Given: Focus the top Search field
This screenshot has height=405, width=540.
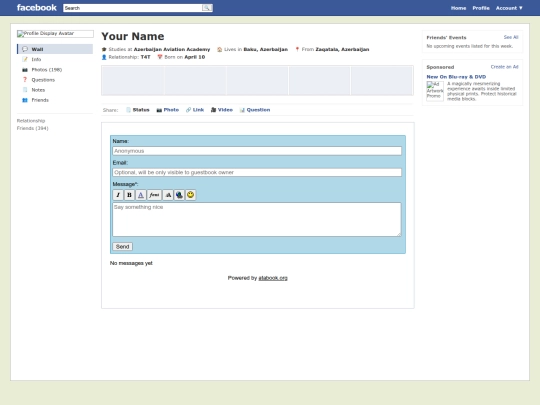Looking at the screenshot, I should tap(133, 8).
